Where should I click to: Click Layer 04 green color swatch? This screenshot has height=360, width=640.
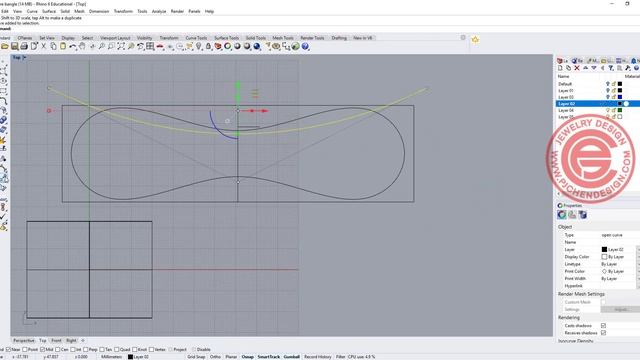click(620, 110)
